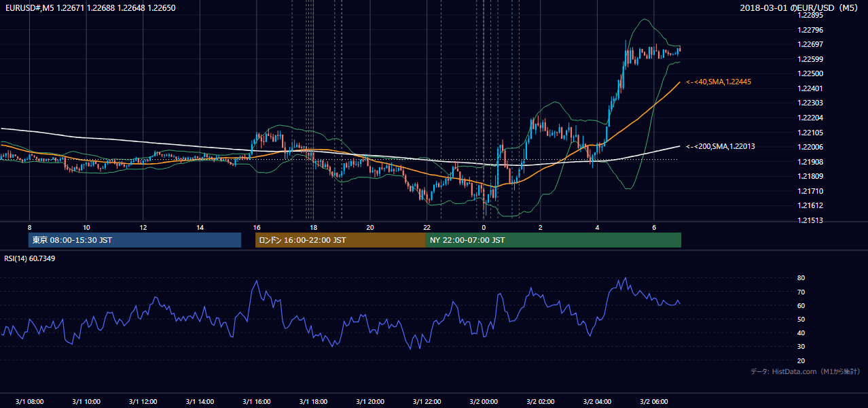The image size is (868, 408).
Task: Click the 1.22697 price axis value
Action: tap(810, 44)
